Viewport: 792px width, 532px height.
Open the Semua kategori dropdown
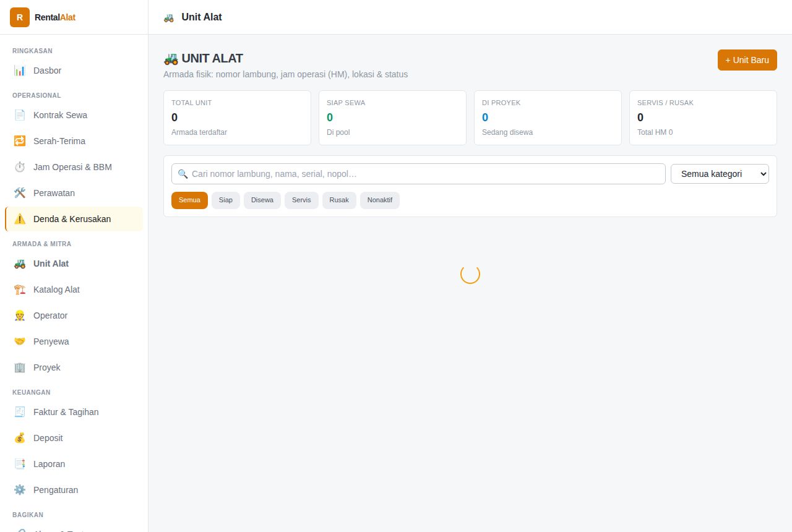pos(720,174)
